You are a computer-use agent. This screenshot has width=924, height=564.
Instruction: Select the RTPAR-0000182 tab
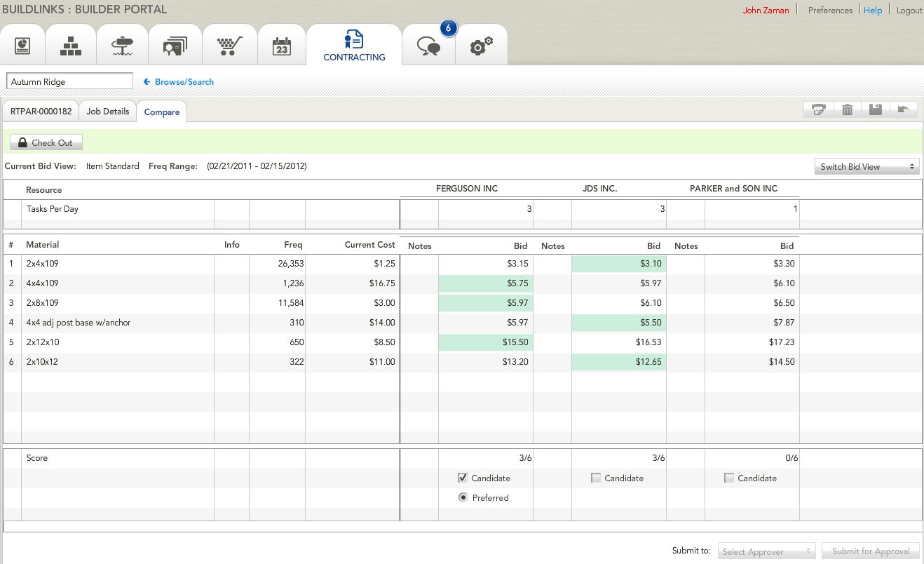pyautogui.click(x=41, y=112)
